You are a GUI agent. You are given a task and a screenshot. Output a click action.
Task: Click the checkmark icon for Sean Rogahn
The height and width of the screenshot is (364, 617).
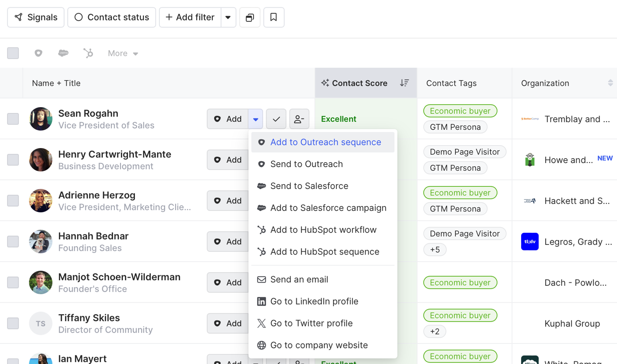pos(276,119)
